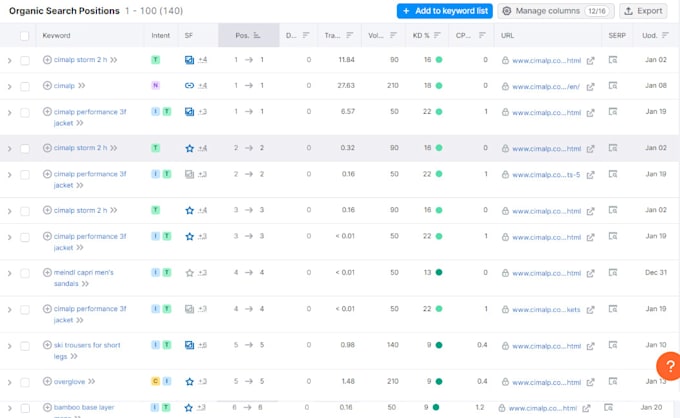Expand the 'cimalp storm 2 h' position 3 row
Viewport: 680px width, 418px height.
(x=10, y=211)
